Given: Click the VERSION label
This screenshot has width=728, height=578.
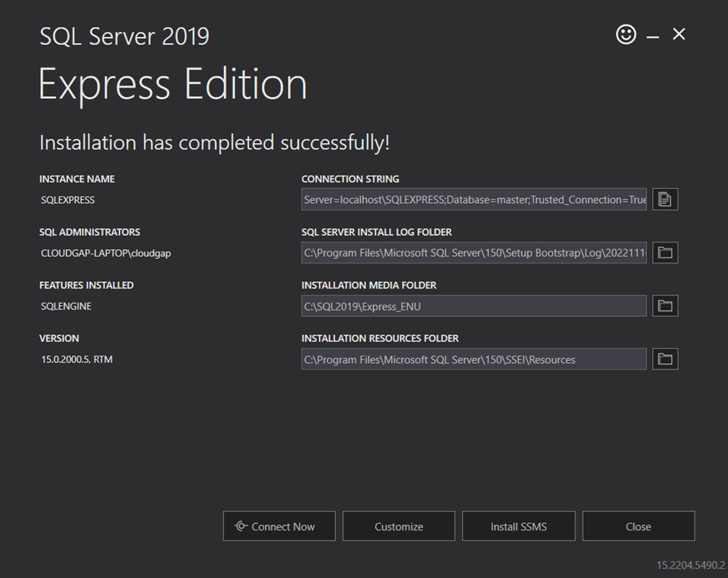Looking at the screenshot, I should tap(59, 338).
